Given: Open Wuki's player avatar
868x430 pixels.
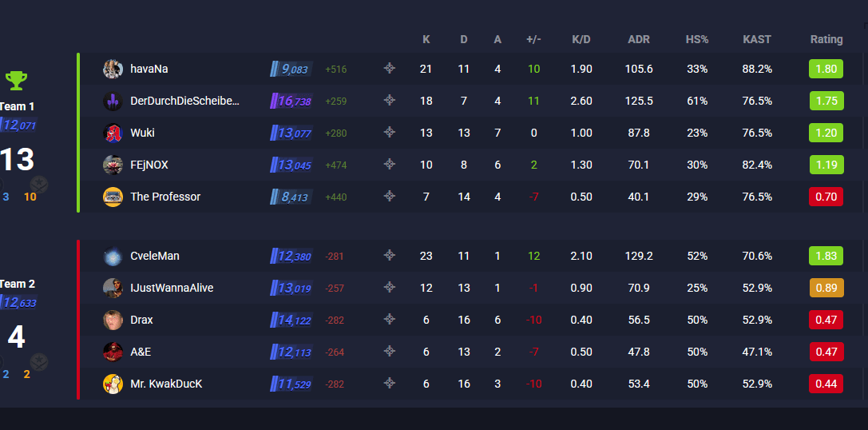Looking at the screenshot, I should tap(113, 133).
